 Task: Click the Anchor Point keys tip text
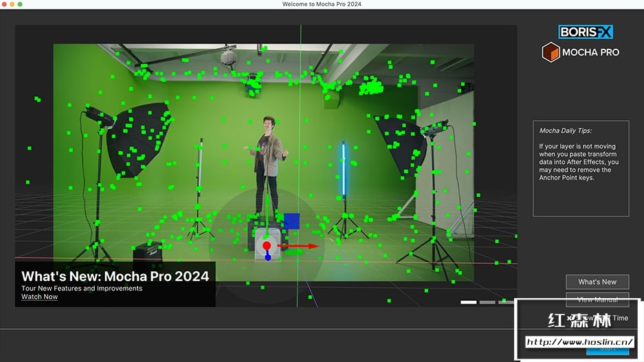[x=579, y=162]
